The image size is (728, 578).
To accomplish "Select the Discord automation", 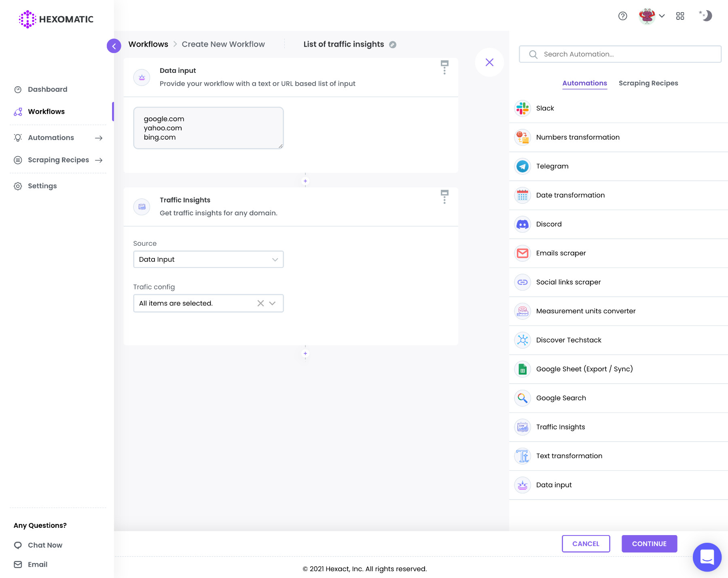I will (x=618, y=224).
